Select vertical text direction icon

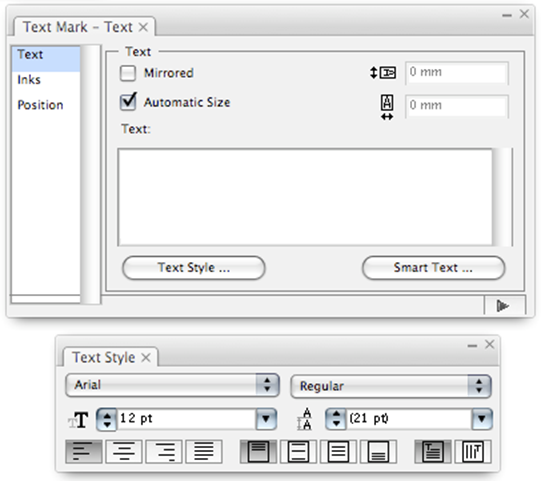click(473, 451)
